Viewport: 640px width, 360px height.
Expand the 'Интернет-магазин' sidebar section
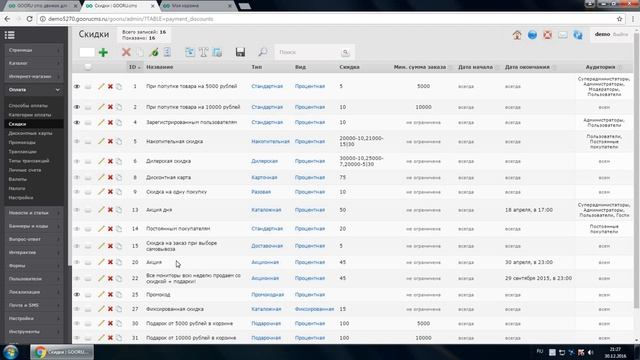click(34, 76)
